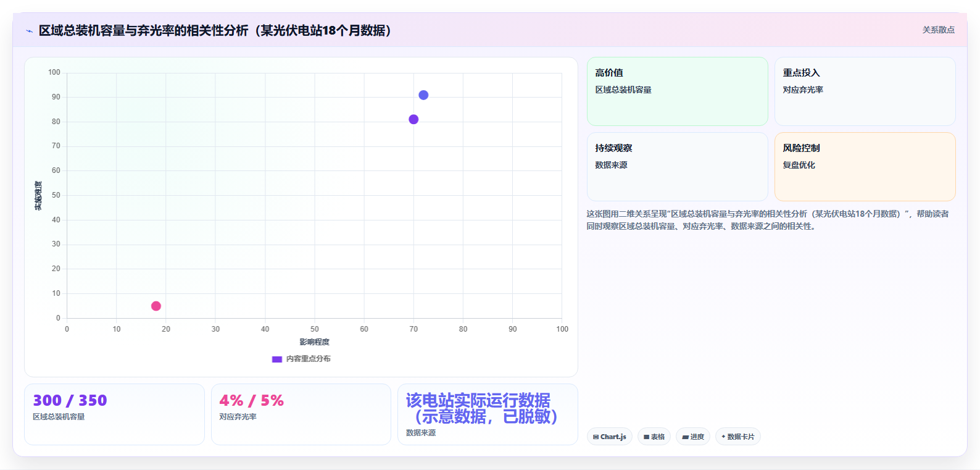Click the 内容重点分布 legend label
Viewport: 980px width, 470px height.
[309, 359]
